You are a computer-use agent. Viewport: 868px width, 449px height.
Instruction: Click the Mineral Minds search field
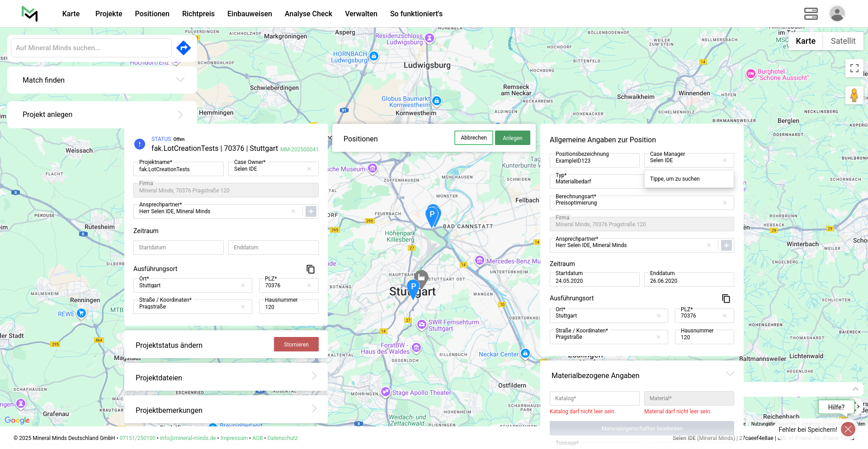point(91,48)
